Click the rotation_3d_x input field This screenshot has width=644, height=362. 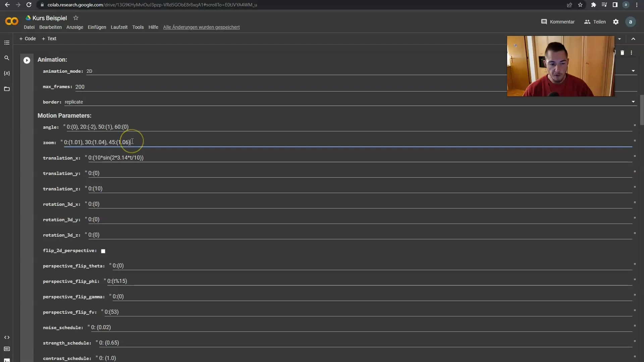[x=360, y=204]
